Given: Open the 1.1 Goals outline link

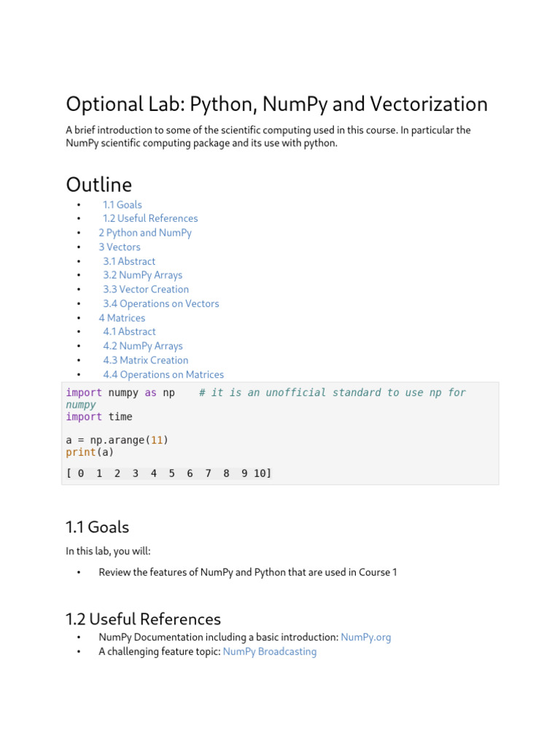Looking at the screenshot, I should [122, 205].
